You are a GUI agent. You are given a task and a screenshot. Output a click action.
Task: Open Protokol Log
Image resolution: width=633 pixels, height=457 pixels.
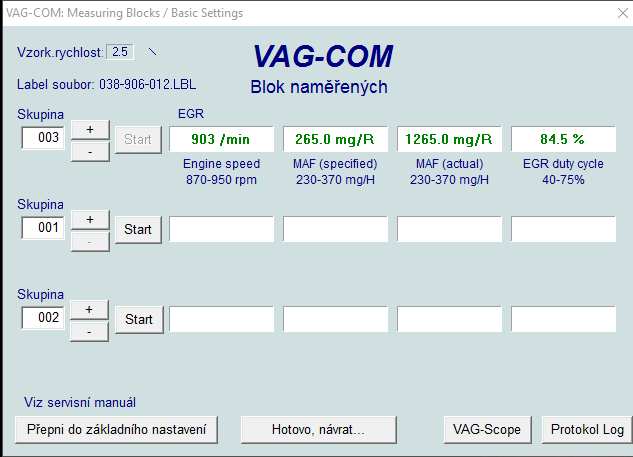(587, 430)
